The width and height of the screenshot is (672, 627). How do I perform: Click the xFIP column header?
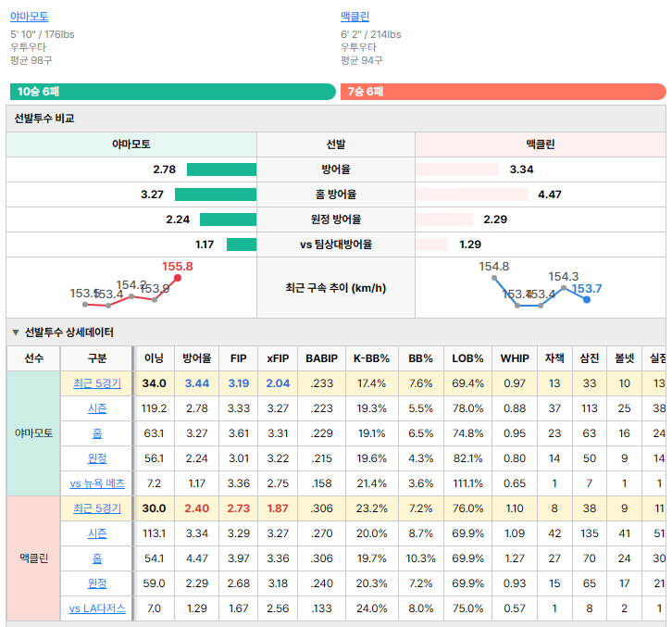(x=278, y=358)
